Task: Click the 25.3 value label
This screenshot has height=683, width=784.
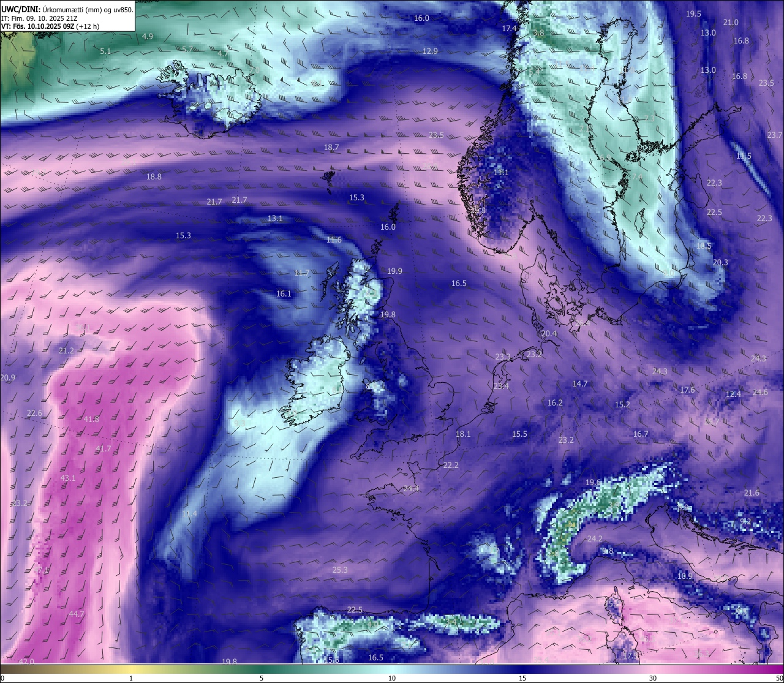Action: pos(340,570)
